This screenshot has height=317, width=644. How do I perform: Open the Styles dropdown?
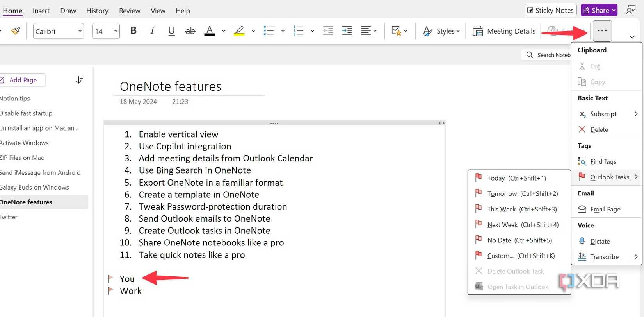click(x=442, y=31)
